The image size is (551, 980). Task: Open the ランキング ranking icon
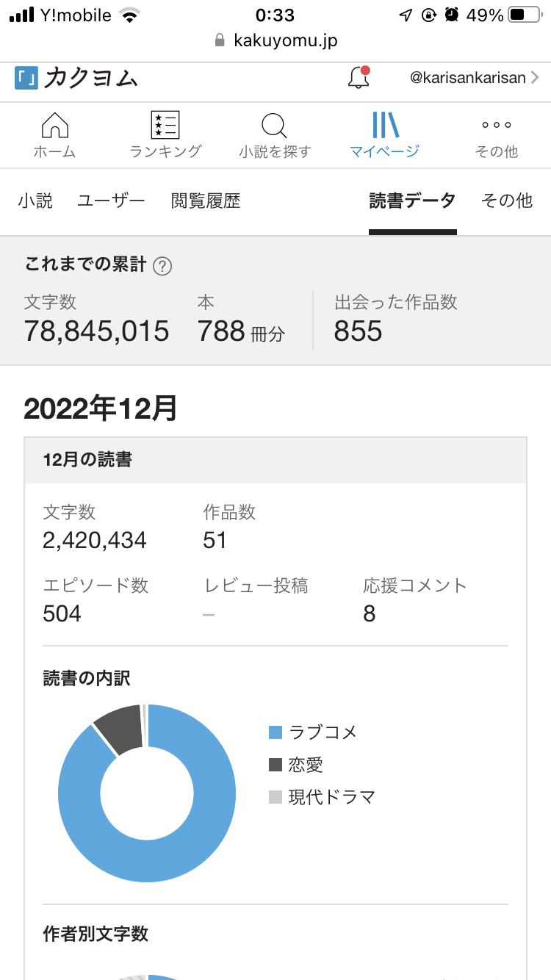[x=165, y=126]
